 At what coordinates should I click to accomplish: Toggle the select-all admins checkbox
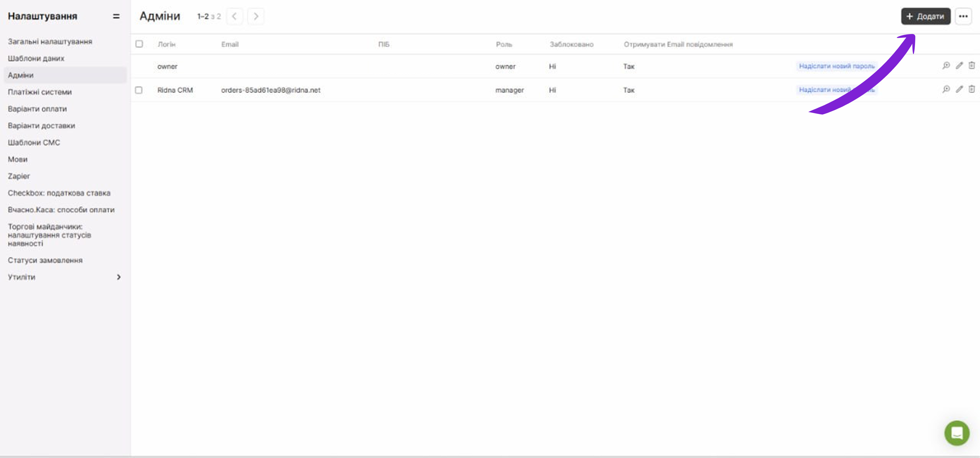tap(139, 44)
